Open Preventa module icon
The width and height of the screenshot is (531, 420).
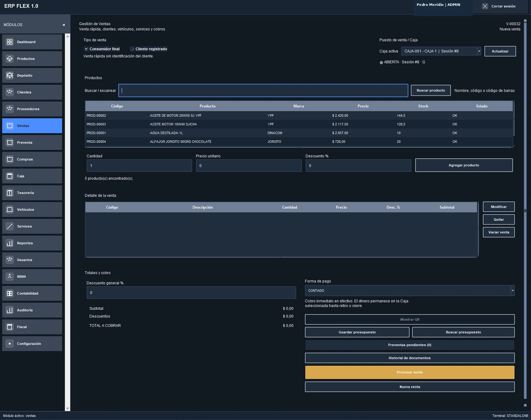[x=10, y=142]
